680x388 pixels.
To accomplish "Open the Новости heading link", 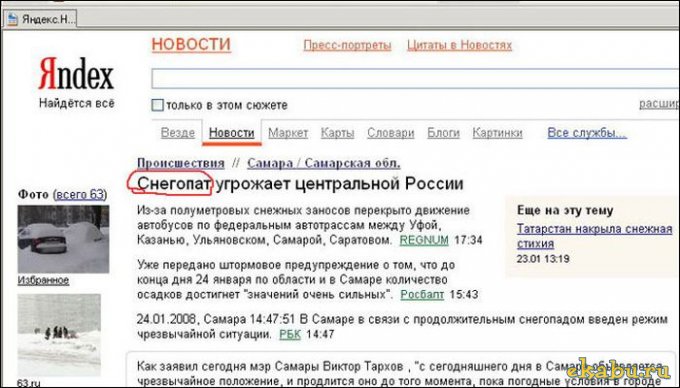I will point(191,45).
